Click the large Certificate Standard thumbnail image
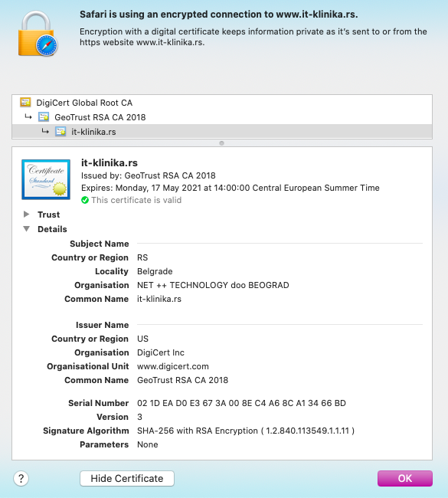 [46, 179]
